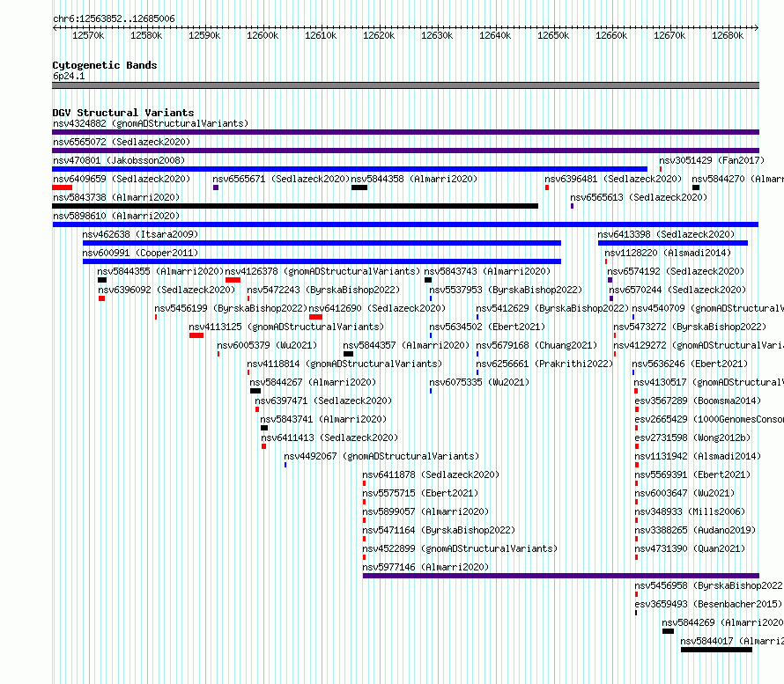The width and height of the screenshot is (784, 684).
Task: Select the nsv4492067 gnomAD variant label
Action: click(x=381, y=456)
